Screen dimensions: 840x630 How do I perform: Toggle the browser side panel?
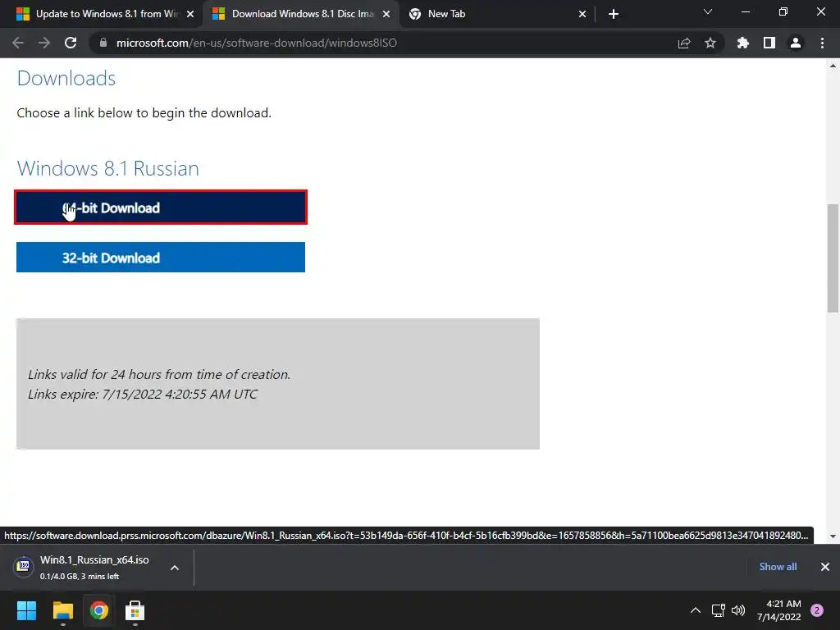(x=769, y=43)
